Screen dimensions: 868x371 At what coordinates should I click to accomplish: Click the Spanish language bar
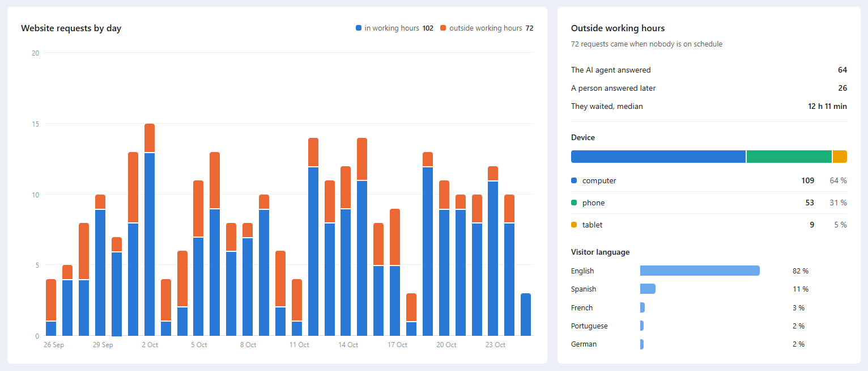pyautogui.click(x=648, y=289)
